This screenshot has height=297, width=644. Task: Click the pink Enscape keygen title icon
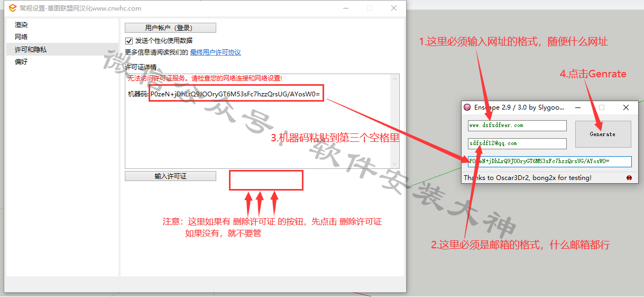click(467, 107)
